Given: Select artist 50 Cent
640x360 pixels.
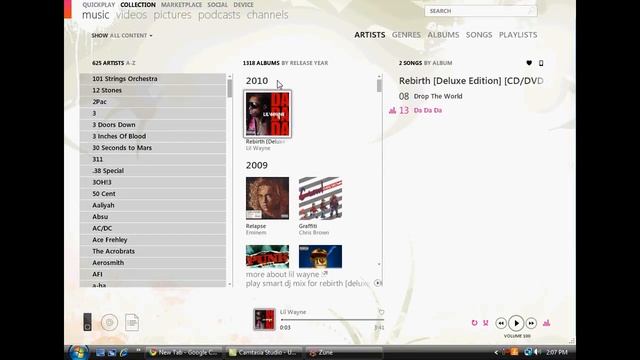Looking at the screenshot, I should 153,194.
